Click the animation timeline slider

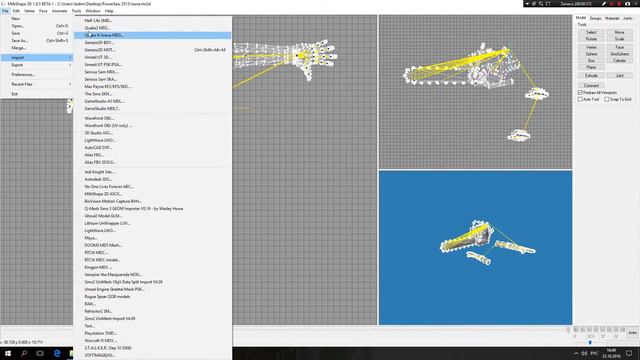[590, 342]
